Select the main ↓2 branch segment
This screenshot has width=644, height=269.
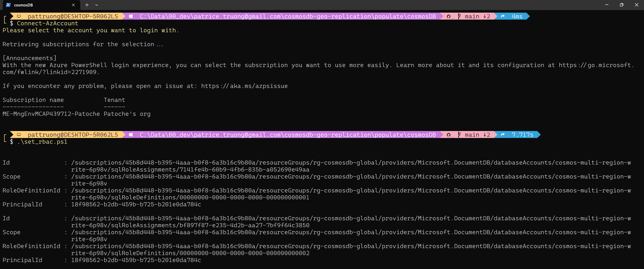coord(476,16)
